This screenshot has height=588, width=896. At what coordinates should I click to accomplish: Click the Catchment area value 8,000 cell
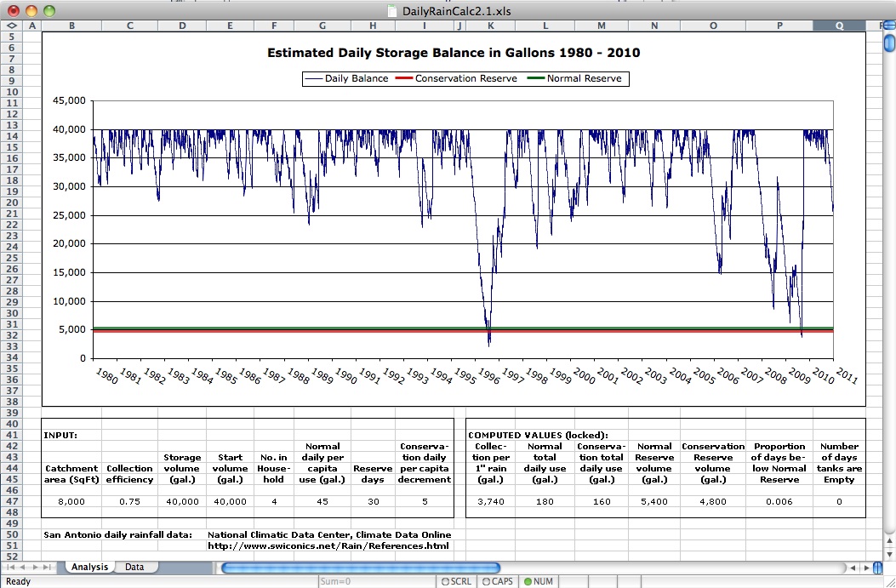pyautogui.click(x=71, y=501)
